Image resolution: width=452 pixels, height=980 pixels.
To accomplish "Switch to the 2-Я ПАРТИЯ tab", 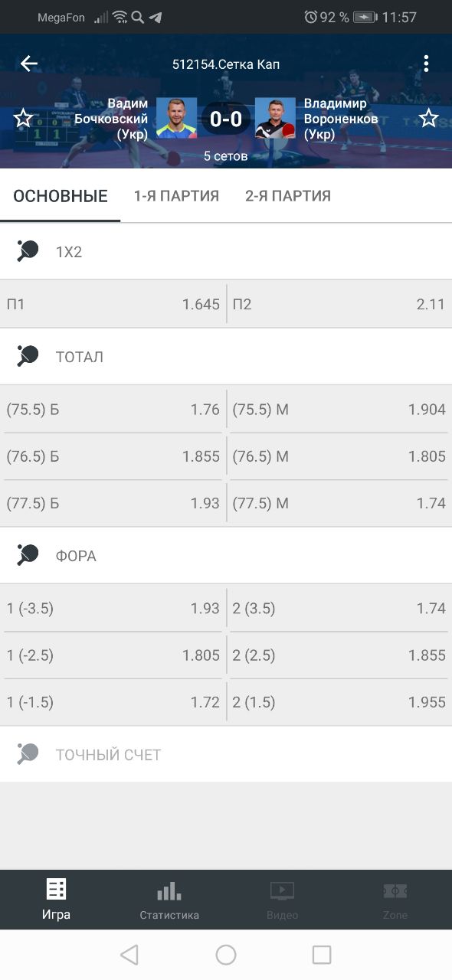I will [288, 196].
